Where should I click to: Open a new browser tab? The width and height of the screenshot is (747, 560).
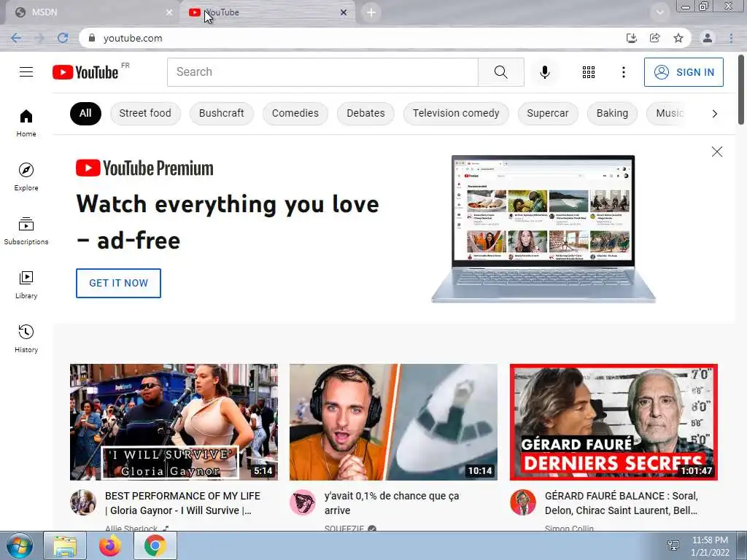[x=371, y=12]
